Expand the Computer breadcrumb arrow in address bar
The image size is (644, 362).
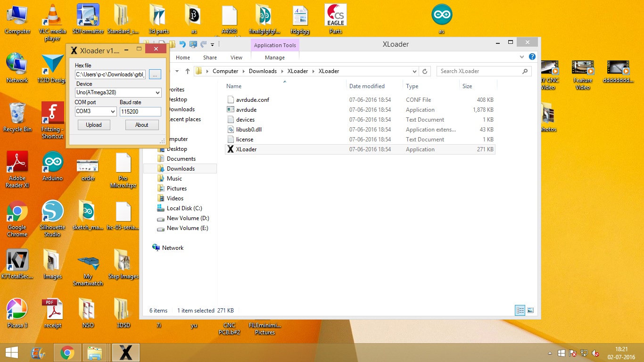click(x=243, y=71)
